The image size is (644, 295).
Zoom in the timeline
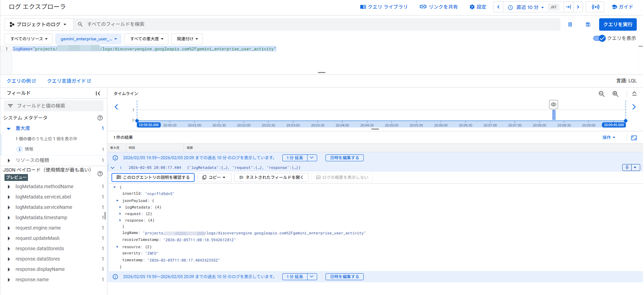tap(615, 94)
